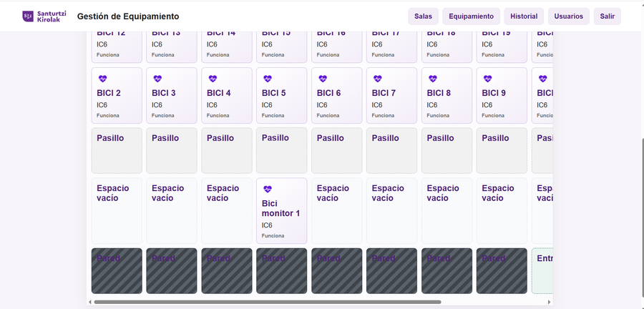The width and height of the screenshot is (644, 309).
Task: Select the first Espacio vacío cell
Action: click(117, 211)
